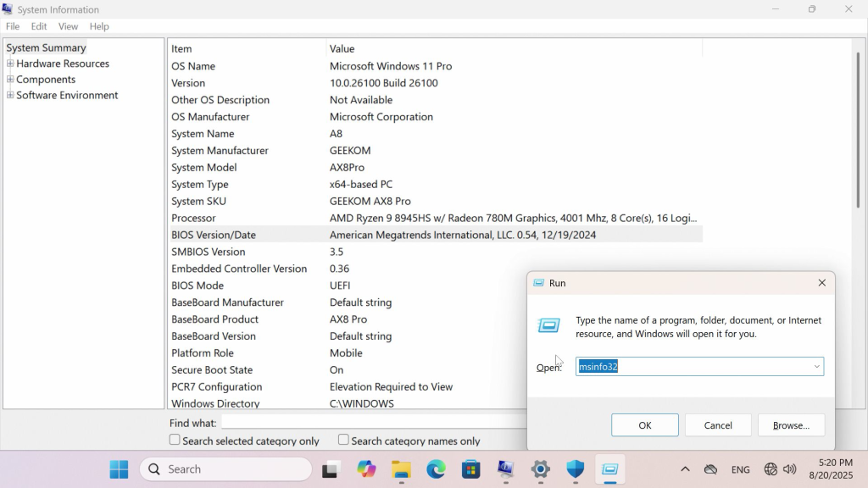Select the System Model row
The width and height of the screenshot is (868, 488).
435,167
